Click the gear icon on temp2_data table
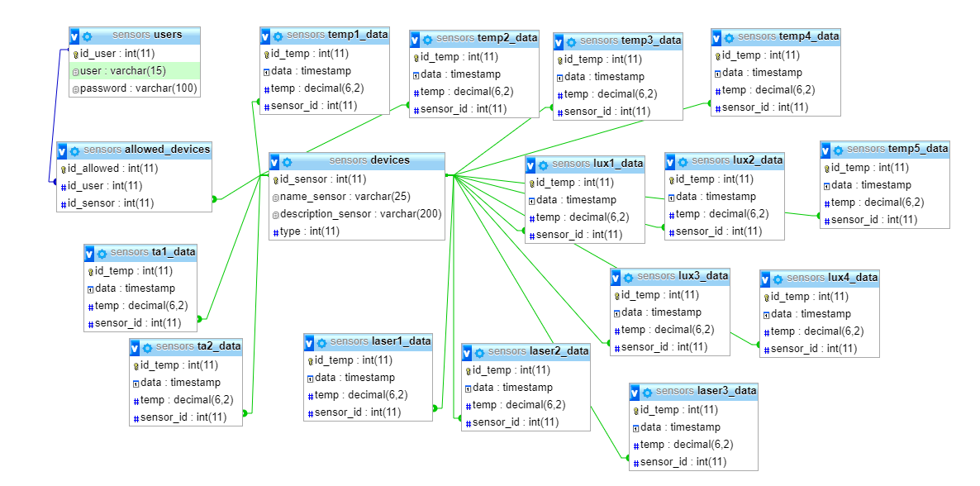The image size is (980, 486). click(427, 40)
